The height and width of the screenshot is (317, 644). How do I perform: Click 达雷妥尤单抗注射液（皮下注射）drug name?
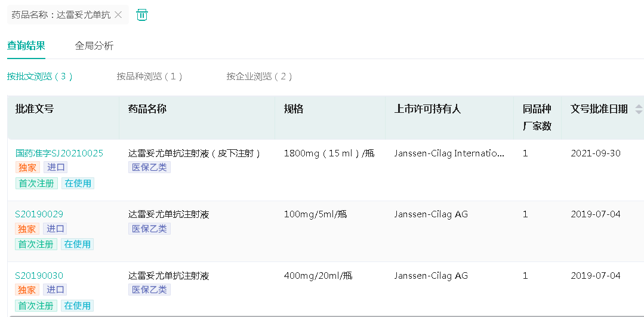click(195, 153)
